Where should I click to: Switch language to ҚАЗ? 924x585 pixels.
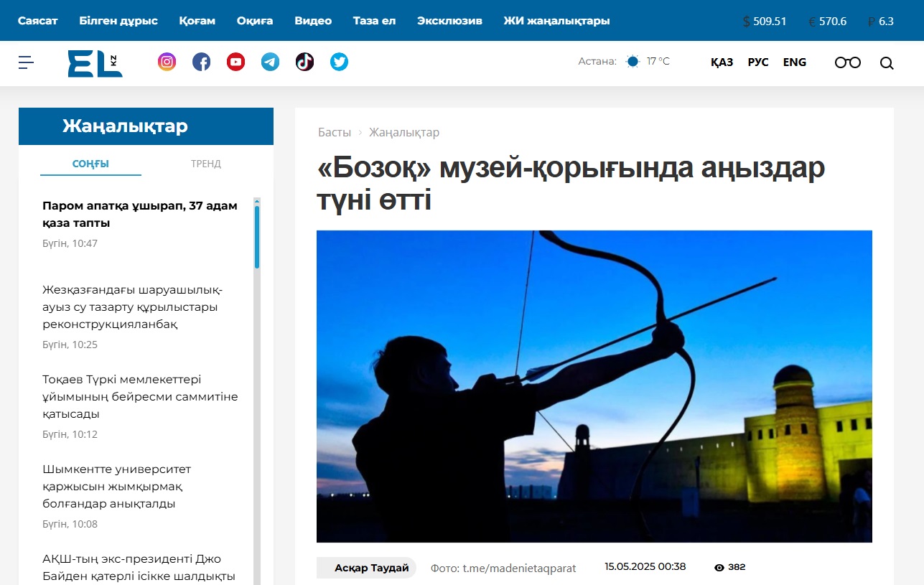722,62
